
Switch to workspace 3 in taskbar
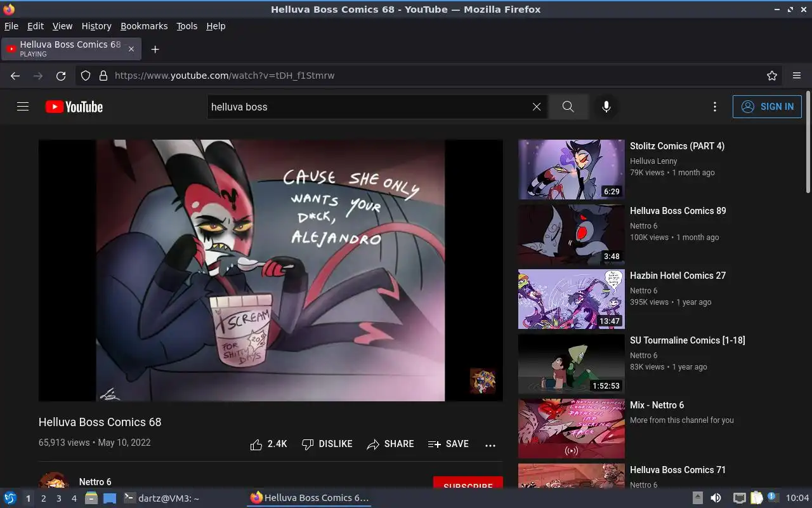coord(58,498)
